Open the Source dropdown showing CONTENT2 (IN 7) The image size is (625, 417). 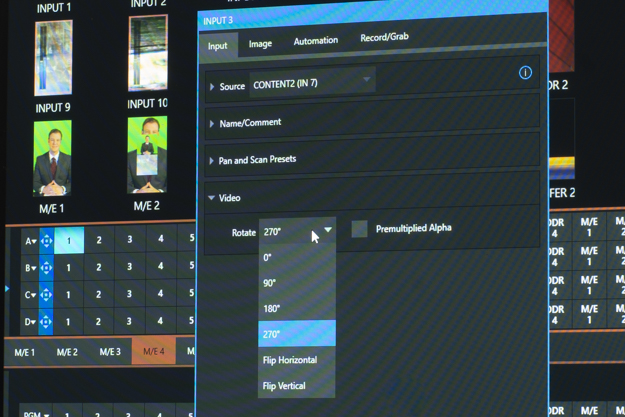coord(311,84)
